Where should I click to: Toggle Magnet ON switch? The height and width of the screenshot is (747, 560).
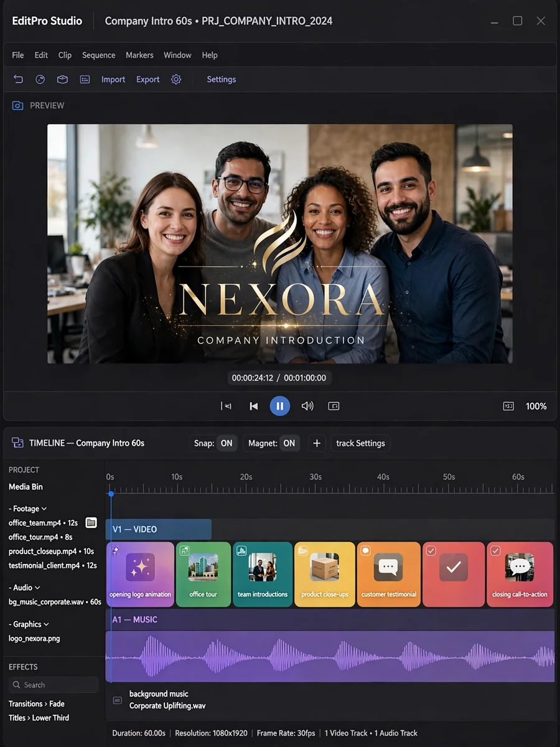(289, 443)
